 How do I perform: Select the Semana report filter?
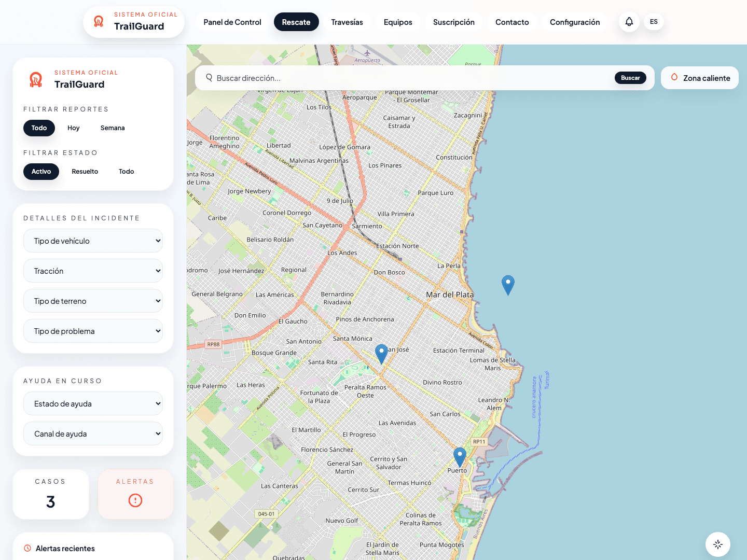click(113, 128)
